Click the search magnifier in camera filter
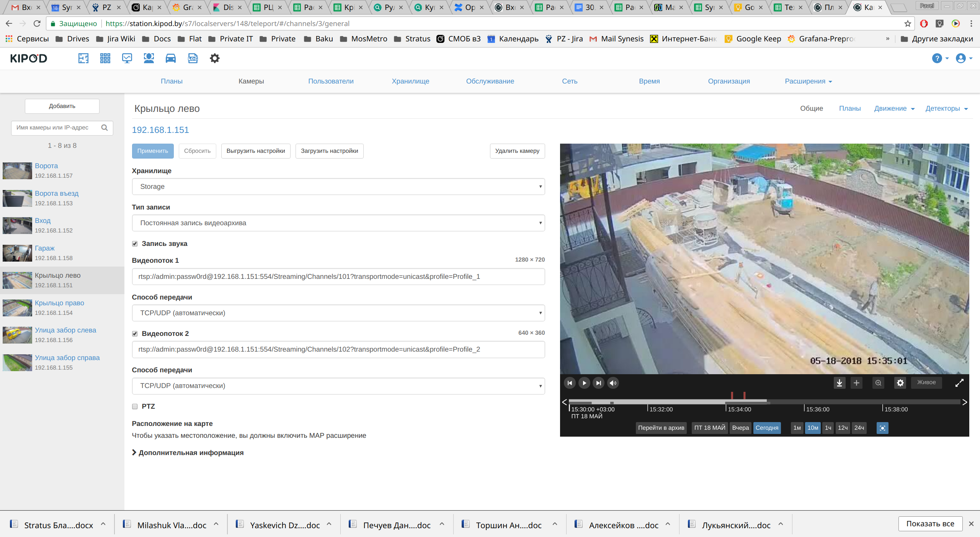 tap(105, 128)
